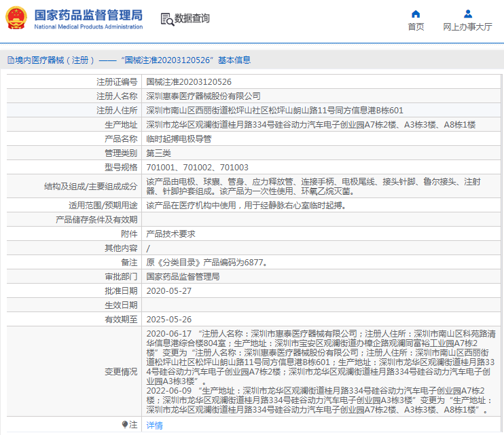
Task: Click the 生效日期 row label
Action: 121,305
